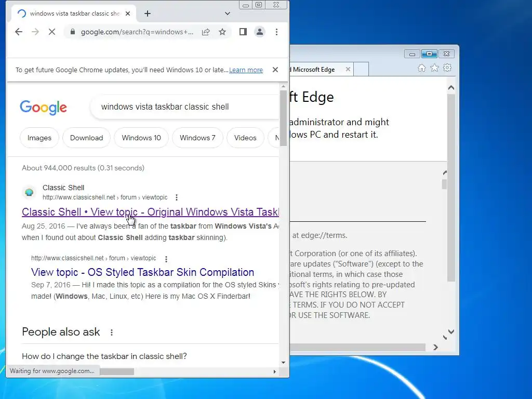Share this page from the address bar
The height and width of the screenshot is (399, 532).
pos(206,32)
